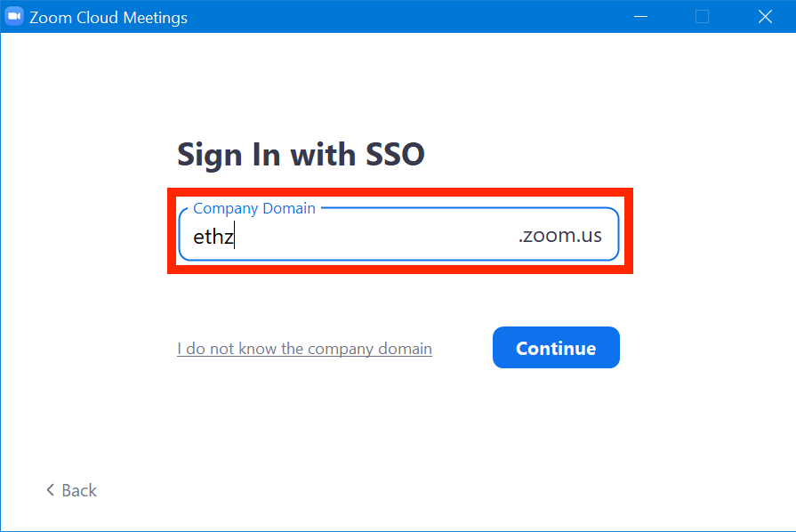Click the word 'Cloud' in window title

pyautogui.click(x=98, y=18)
